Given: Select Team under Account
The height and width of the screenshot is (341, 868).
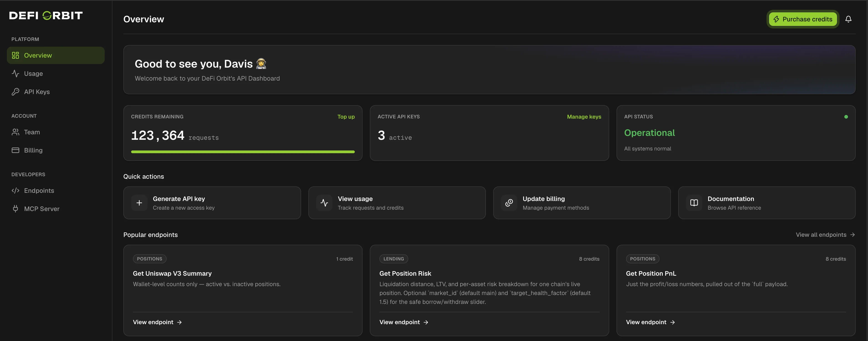Looking at the screenshot, I should [56, 132].
